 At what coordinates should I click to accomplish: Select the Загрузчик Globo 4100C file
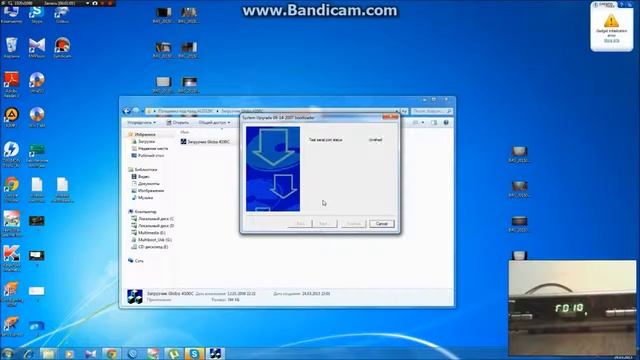(x=205, y=142)
